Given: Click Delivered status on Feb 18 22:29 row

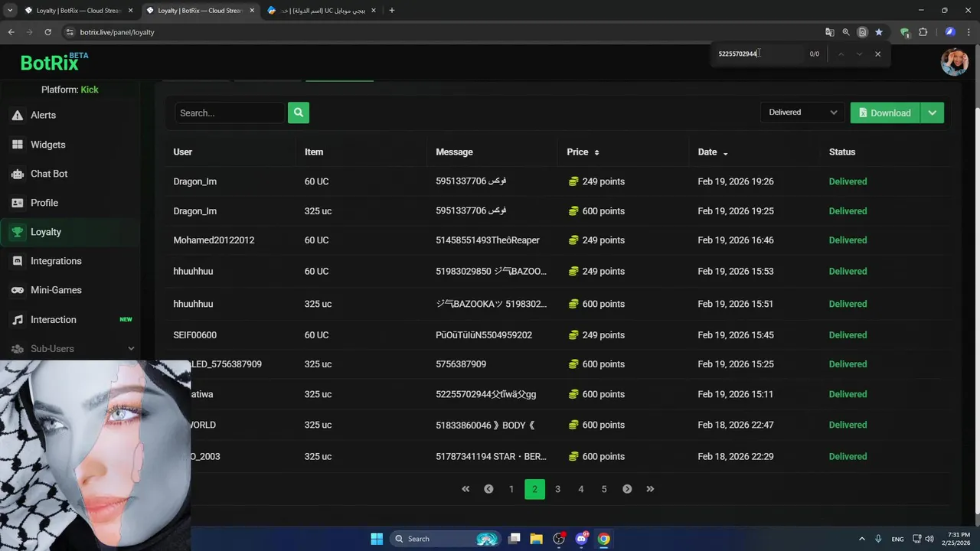Looking at the screenshot, I should point(848,456).
